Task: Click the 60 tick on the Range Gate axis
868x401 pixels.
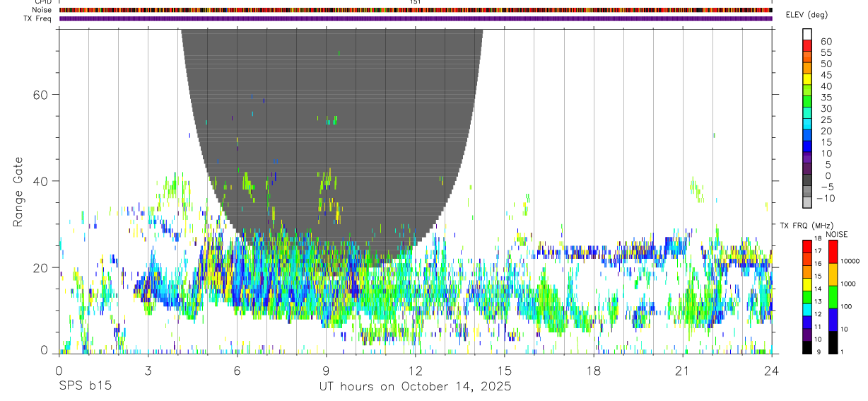Action: [x=39, y=94]
